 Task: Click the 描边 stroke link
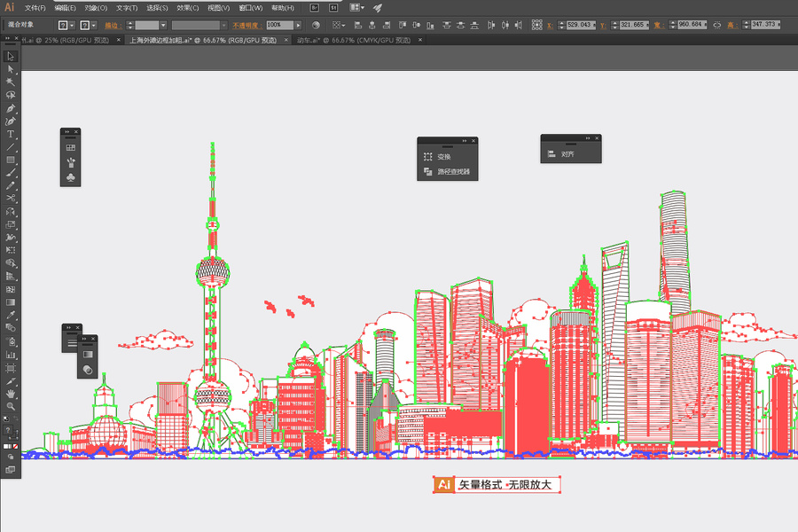pyautogui.click(x=113, y=25)
